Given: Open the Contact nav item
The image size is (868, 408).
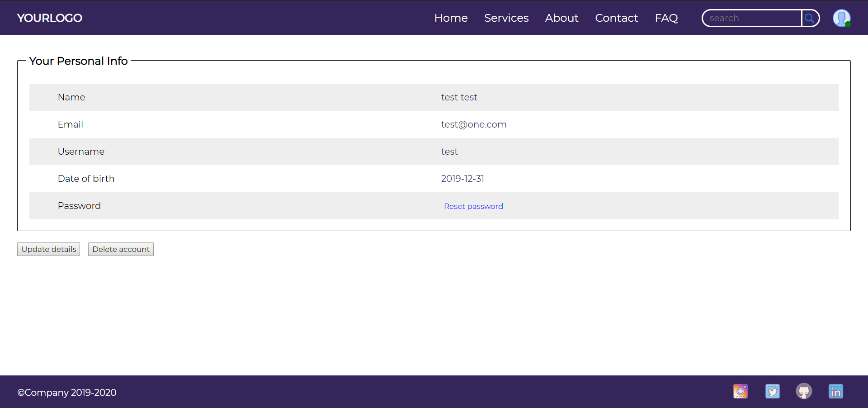Looking at the screenshot, I should [x=616, y=18].
